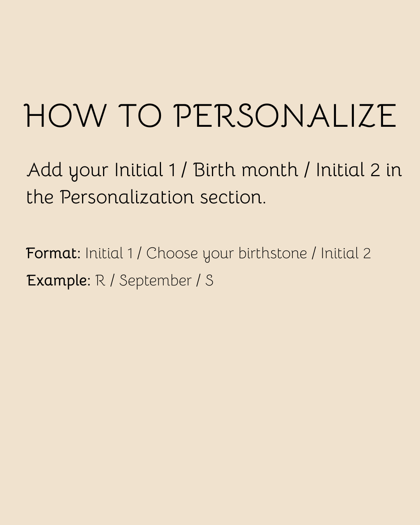Click 'Initial 2' in the large instruction sentence

(348, 170)
